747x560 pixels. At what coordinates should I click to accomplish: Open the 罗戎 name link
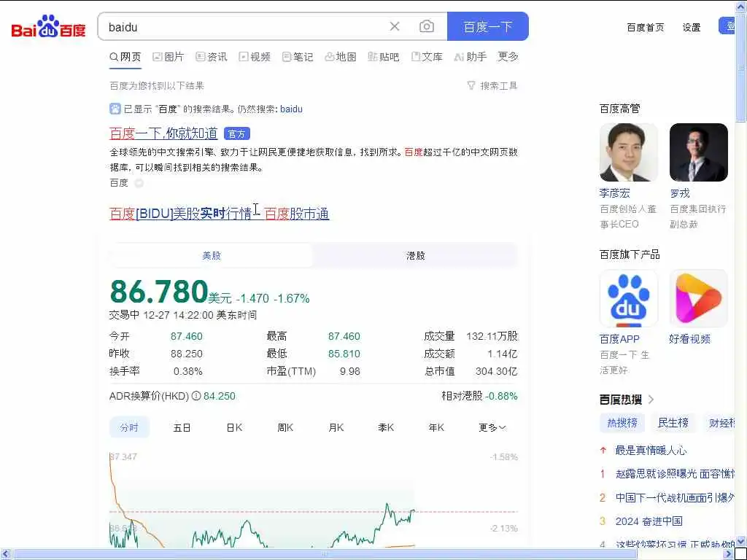point(679,193)
